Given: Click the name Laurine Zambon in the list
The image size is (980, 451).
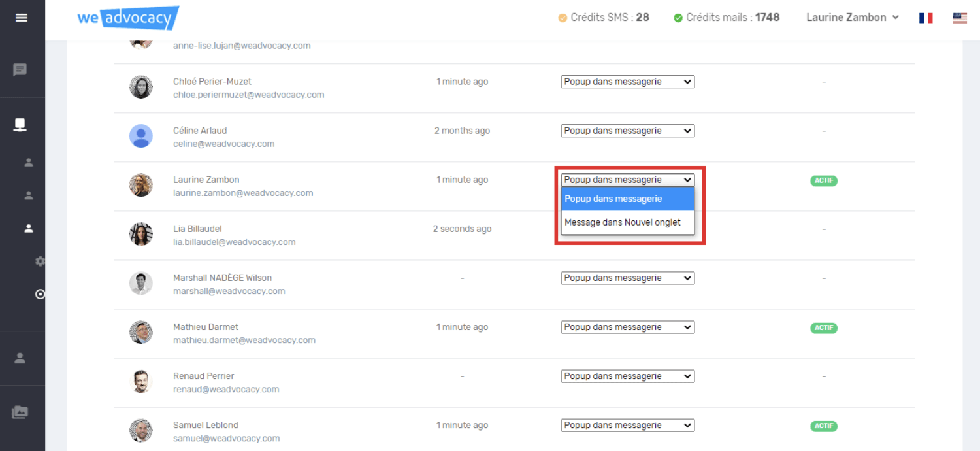Looking at the screenshot, I should tap(206, 180).
